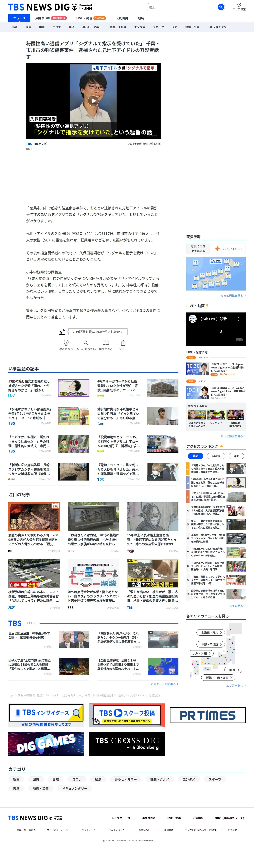Viewport: 254px width, 868px height.
Task: Open the シノキャリ original video thumbnail
Action: [x=216, y=415]
